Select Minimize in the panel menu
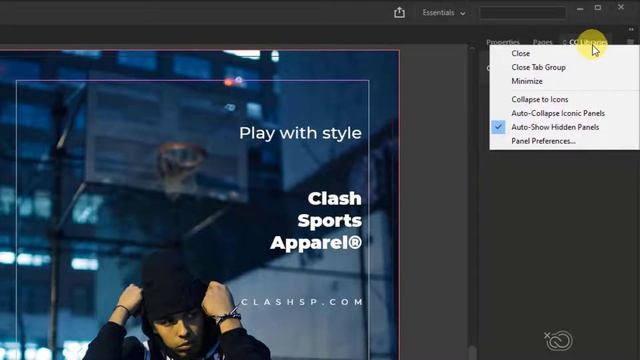The height and width of the screenshot is (360, 640). click(x=527, y=81)
